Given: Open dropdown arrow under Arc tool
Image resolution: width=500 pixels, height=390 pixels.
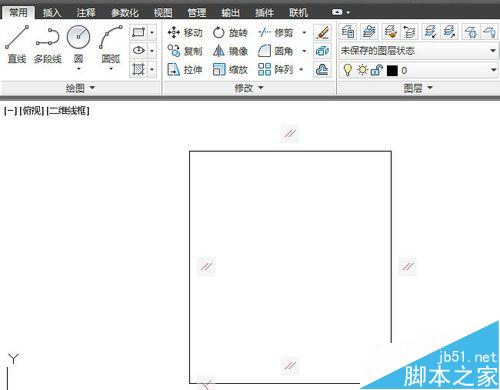Looking at the screenshot, I should pyautogui.click(x=111, y=69).
